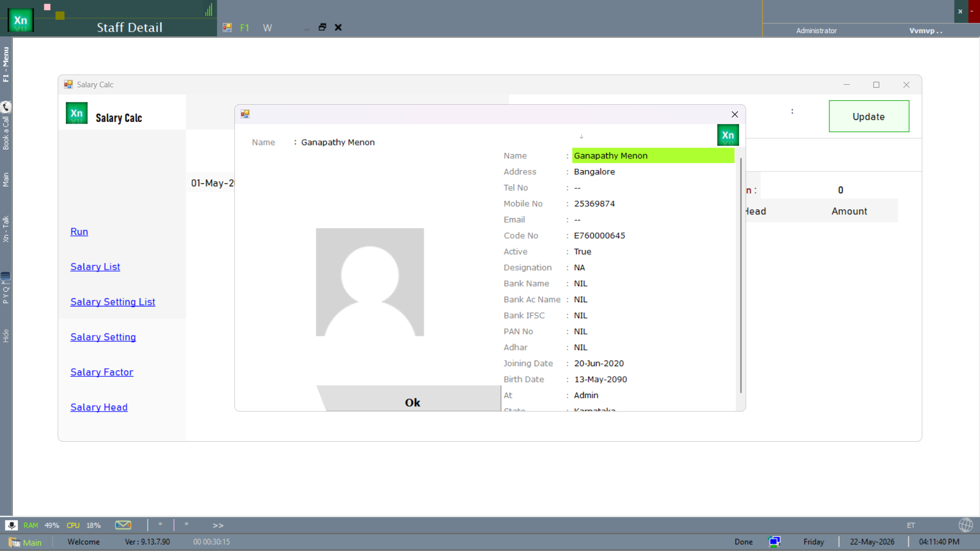
Task: Click the black X icon in the top toolbar
Action: (338, 27)
